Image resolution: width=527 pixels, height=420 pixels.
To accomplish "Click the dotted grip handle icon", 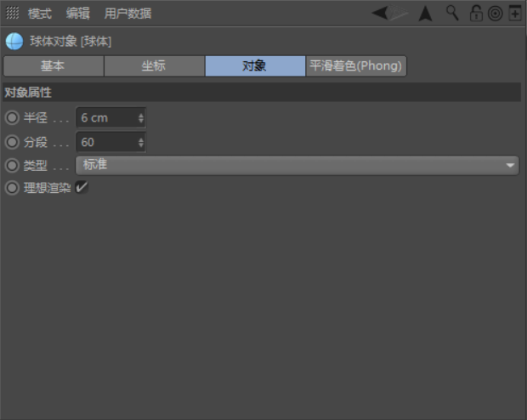I will pyautogui.click(x=13, y=13).
